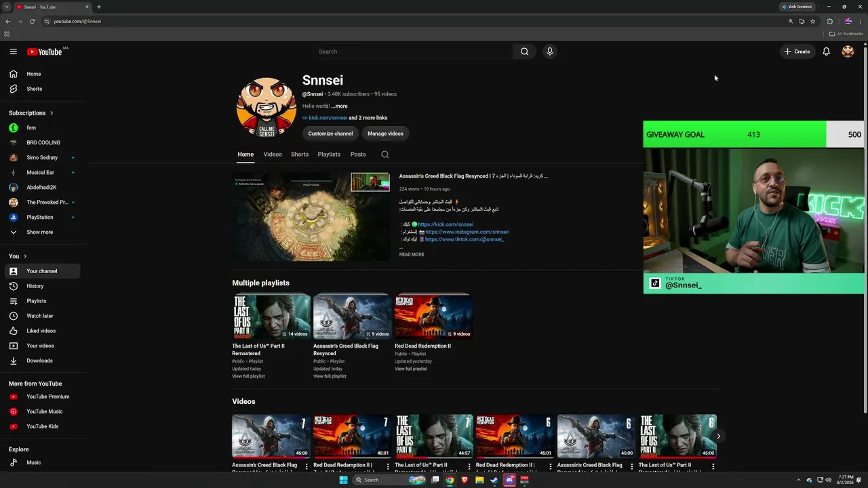Image resolution: width=868 pixels, height=488 pixels.
Task: Open History in the sidebar
Action: tap(42, 286)
